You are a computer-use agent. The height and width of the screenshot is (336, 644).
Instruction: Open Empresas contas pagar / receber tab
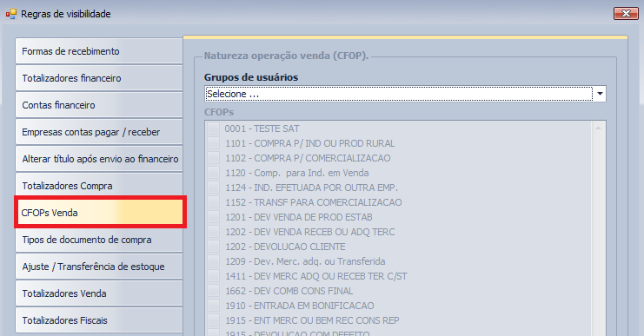click(99, 132)
